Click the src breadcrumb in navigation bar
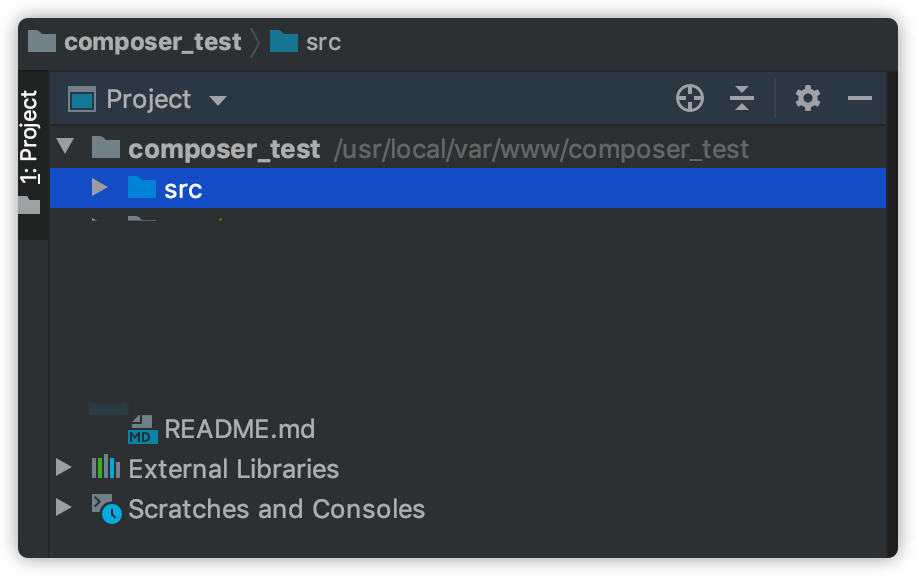Image resolution: width=916 pixels, height=576 pixels. 323,42
